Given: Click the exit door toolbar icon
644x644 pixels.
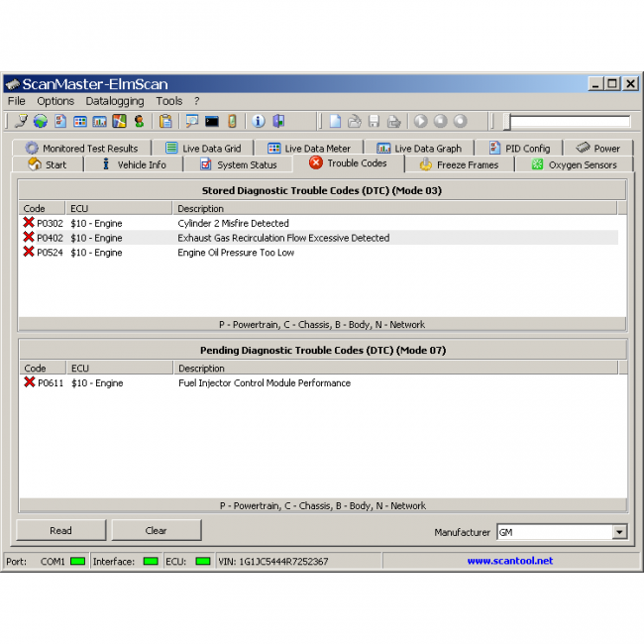Looking at the screenshot, I should coord(278,121).
